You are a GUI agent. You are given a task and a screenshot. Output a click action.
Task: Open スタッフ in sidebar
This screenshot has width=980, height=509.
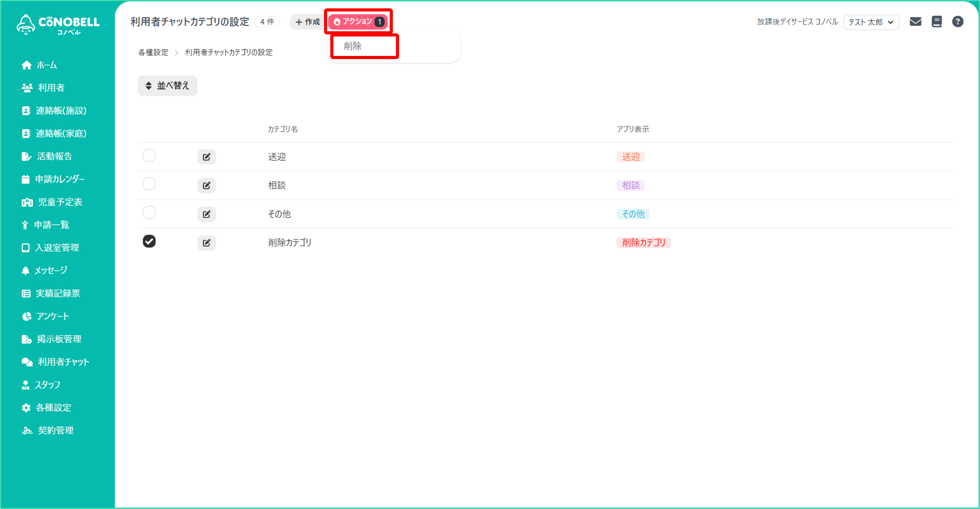tap(41, 385)
